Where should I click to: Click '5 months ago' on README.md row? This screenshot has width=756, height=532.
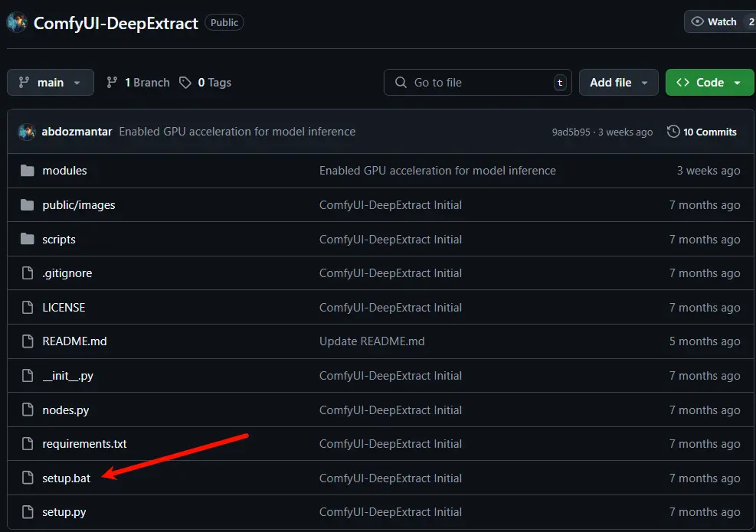[x=705, y=341]
